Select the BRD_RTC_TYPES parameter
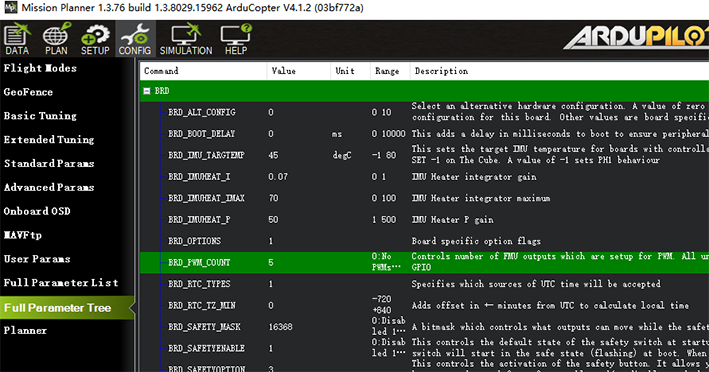Image resolution: width=709 pixels, height=372 pixels. click(x=199, y=284)
